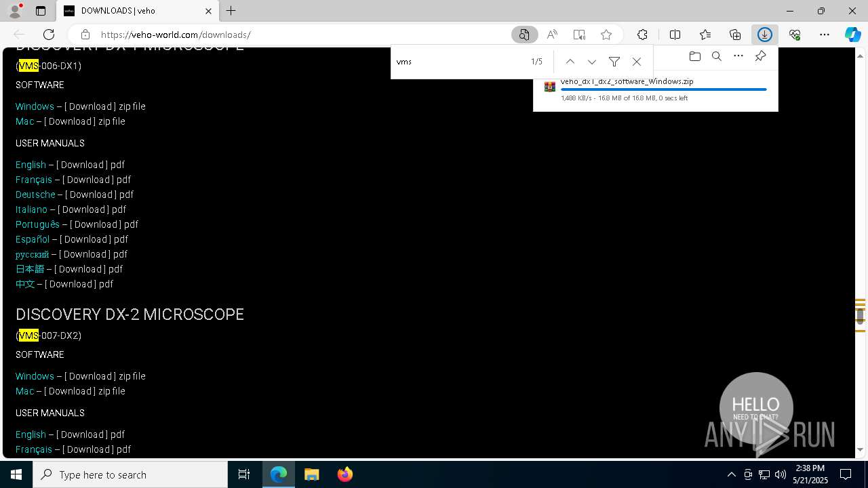Close the DOWNLOADS | veho tab
Viewport: 868px width, 488px height.
tap(208, 11)
